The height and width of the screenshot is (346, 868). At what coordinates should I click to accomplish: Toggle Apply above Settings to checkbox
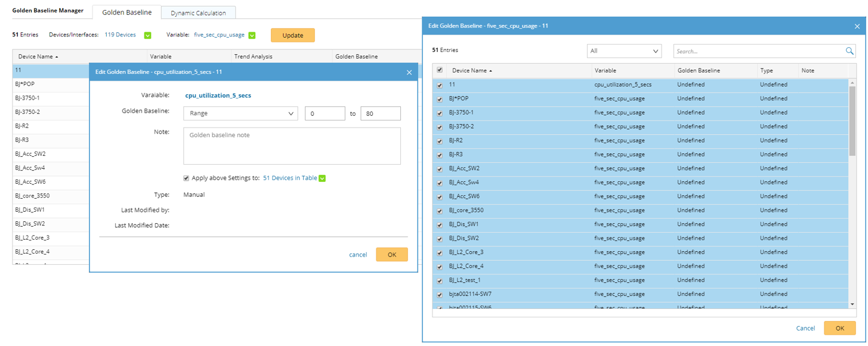(187, 178)
